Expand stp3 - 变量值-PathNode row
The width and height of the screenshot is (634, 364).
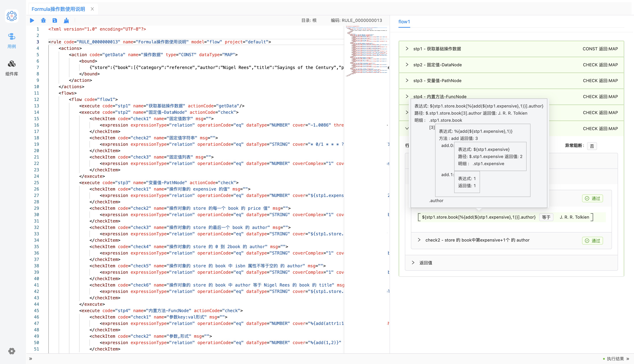[511, 81]
